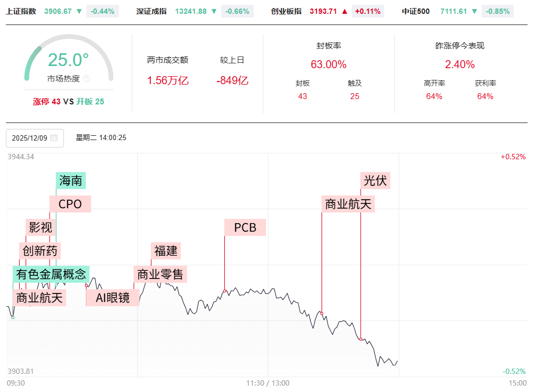This screenshot has width=534, height=392.
Task: Click the 涨停 43 count
Action: point(47,101)
